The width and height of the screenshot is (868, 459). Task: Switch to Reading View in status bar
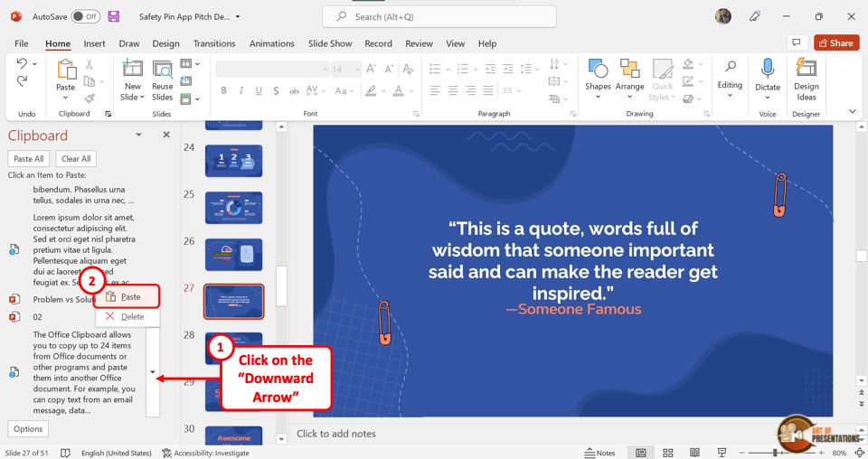coord(694,453)
